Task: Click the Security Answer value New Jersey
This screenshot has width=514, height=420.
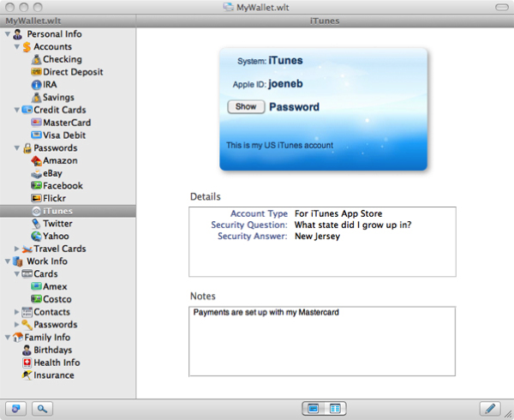Action: point(317,237)
